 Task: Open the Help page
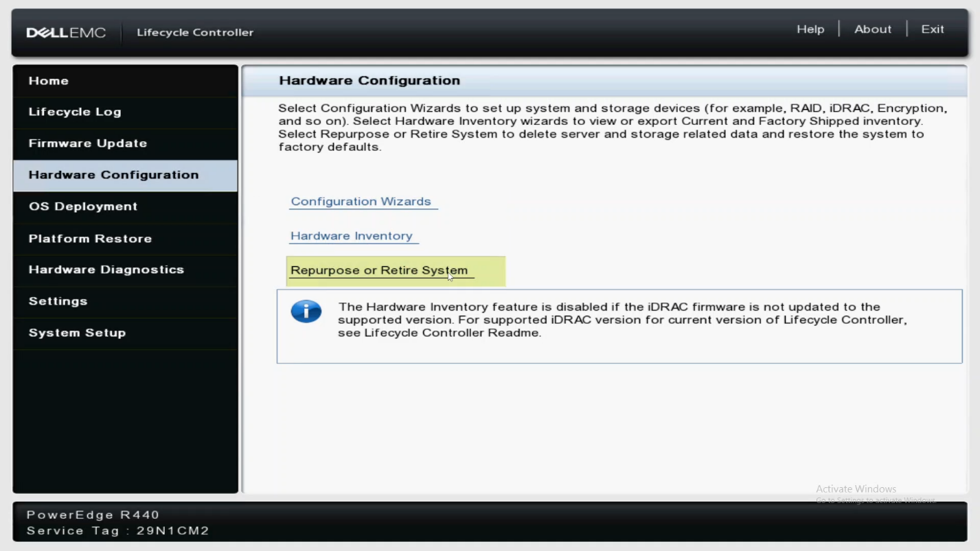(x=810, y=29)
